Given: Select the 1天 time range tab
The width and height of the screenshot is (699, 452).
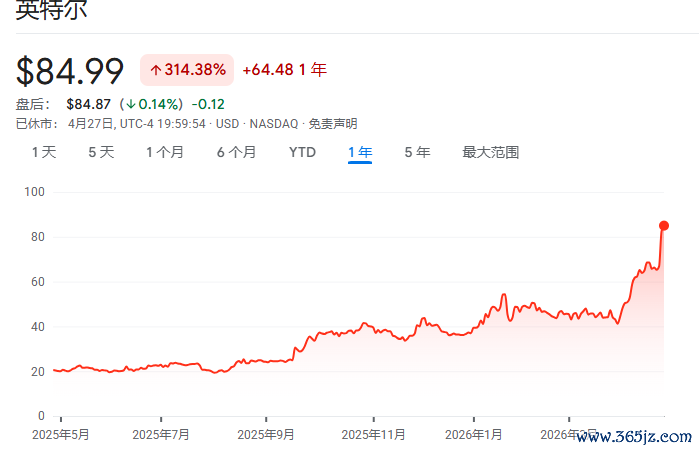Looking at the screenshot, I should (x=44, y=152).
